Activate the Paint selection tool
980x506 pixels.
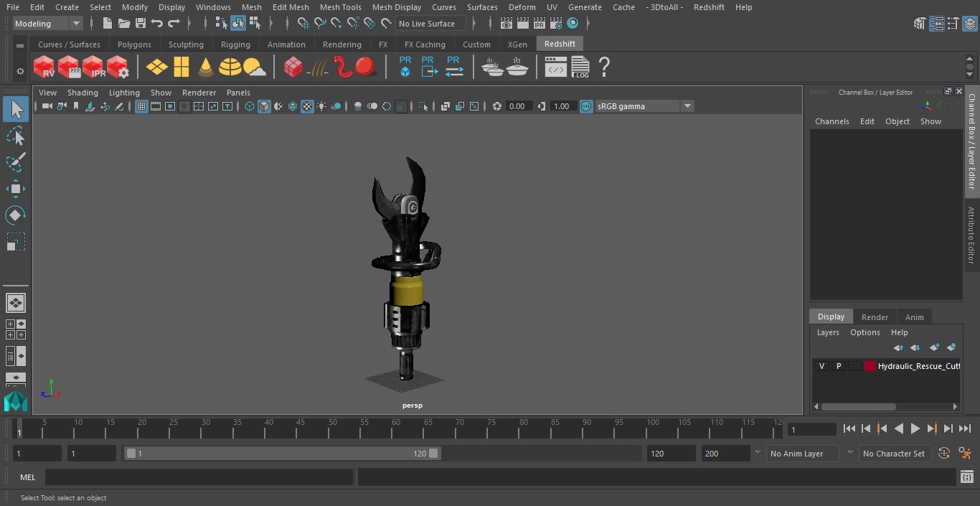coord(16,162)
